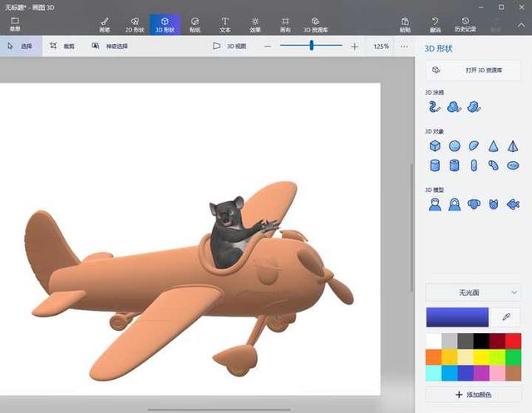Image resolution: width=532 pixels, height=413 pixels.
Task: Expand the menu button at top left
Action: (15, 23)
